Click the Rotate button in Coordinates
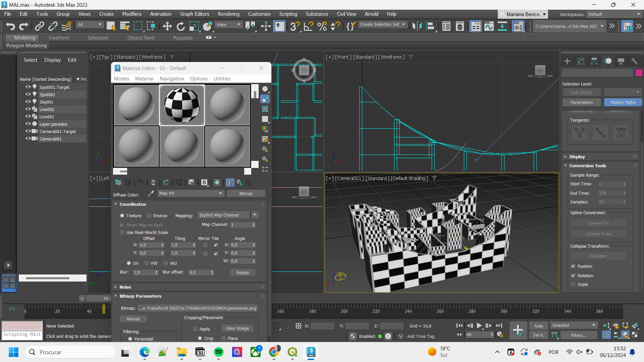Viewport: 644px width, 362px height. tap(243, 273)
